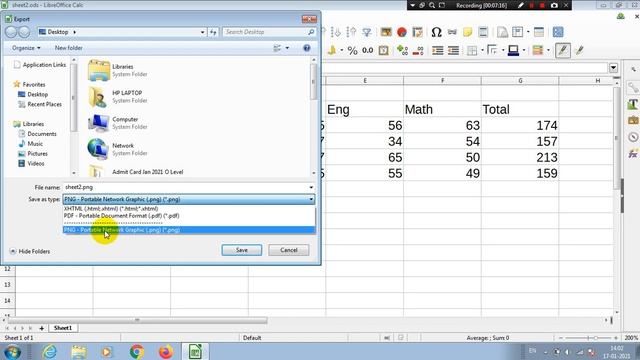Click the Save button
640x360 pixels.
pos(242,250)
